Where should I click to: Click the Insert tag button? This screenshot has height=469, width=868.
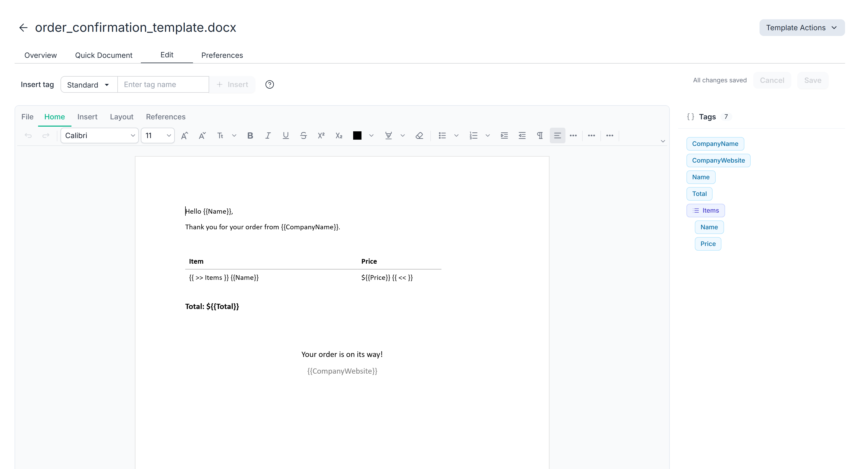pos(232,84)
